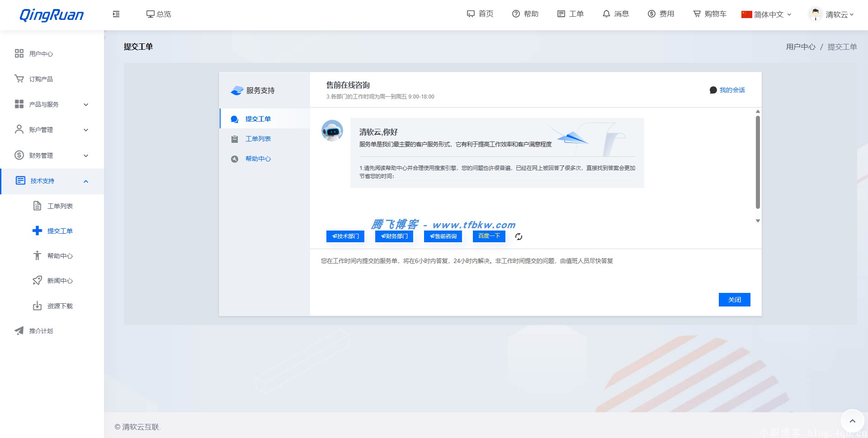Open the 消息 notifications bell icon

[607, 14]
